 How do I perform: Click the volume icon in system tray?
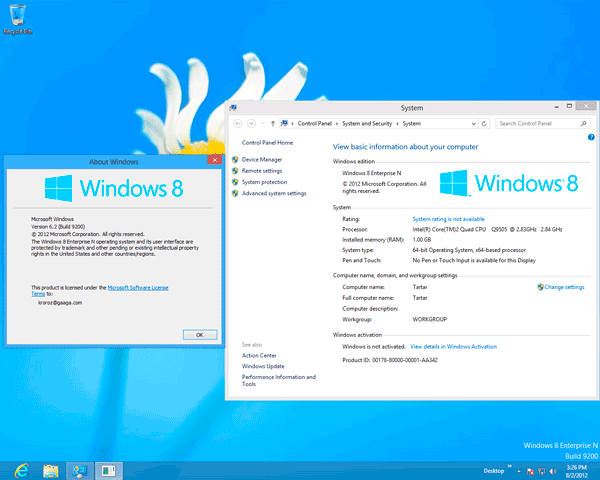[x=554, y=469]
